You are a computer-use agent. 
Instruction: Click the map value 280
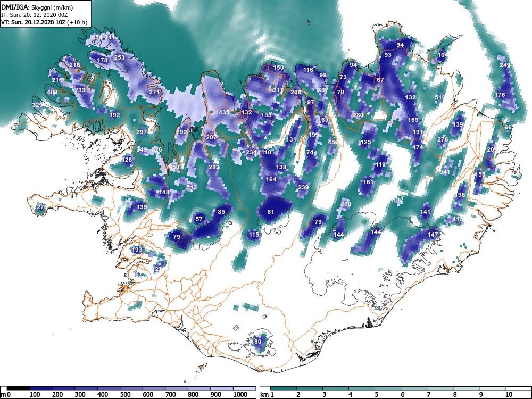pyautogui.click(x=358, y=115)
